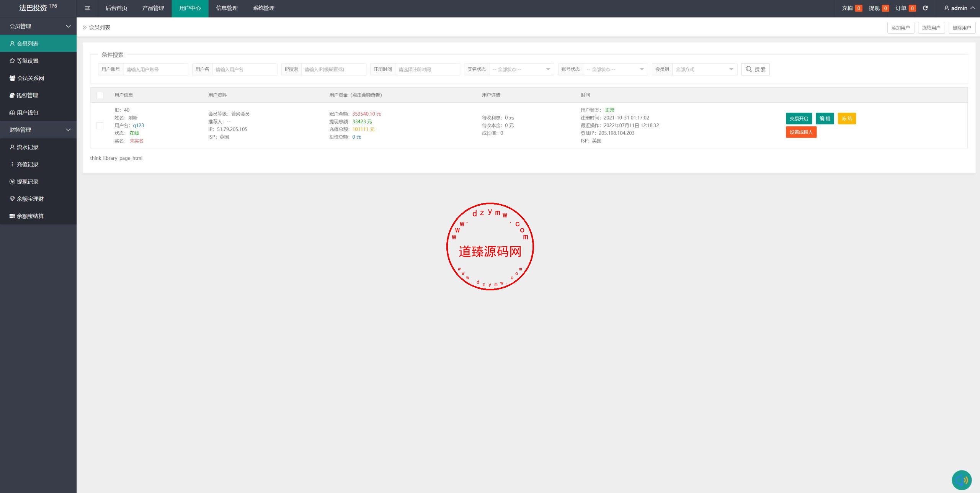Click the 会员列表 breadcrumb text
Viewport: 980px width, 493px height.
click(100, 27)
